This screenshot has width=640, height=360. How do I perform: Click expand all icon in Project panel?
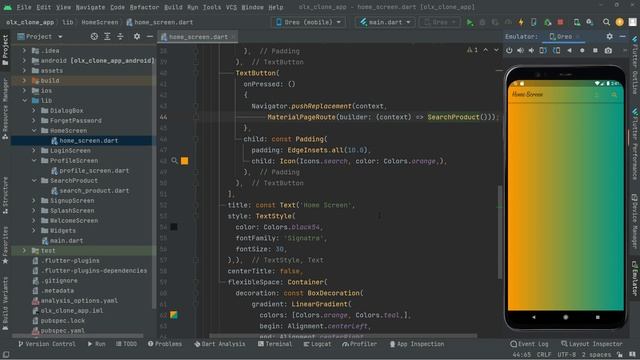point(107,36)
